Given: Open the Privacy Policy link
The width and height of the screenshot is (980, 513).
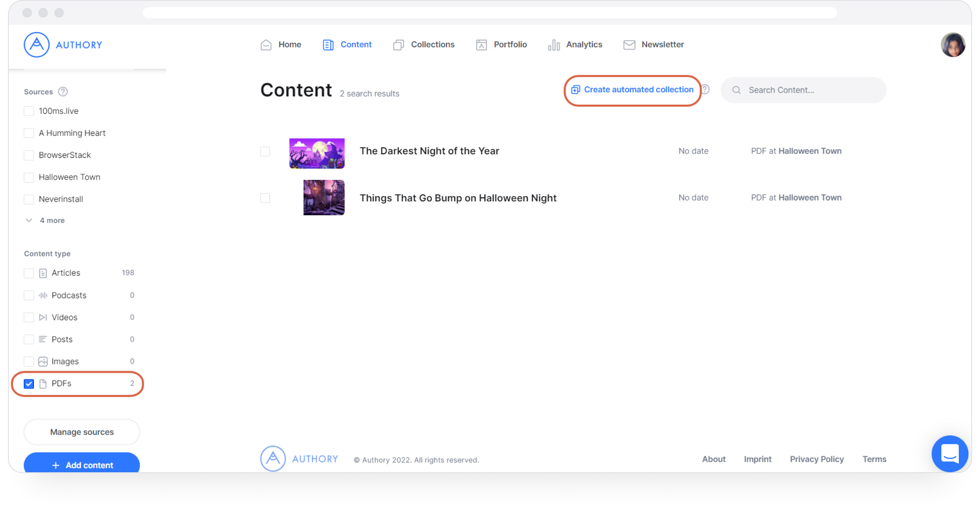Looking at the screenshot, I should click(817, 459).
